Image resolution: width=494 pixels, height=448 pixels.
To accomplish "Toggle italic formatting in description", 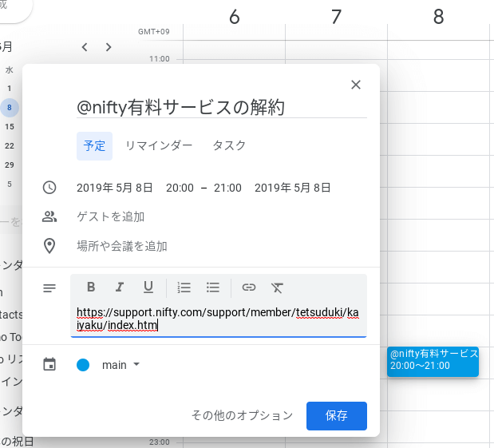I will tap(120, 287).
